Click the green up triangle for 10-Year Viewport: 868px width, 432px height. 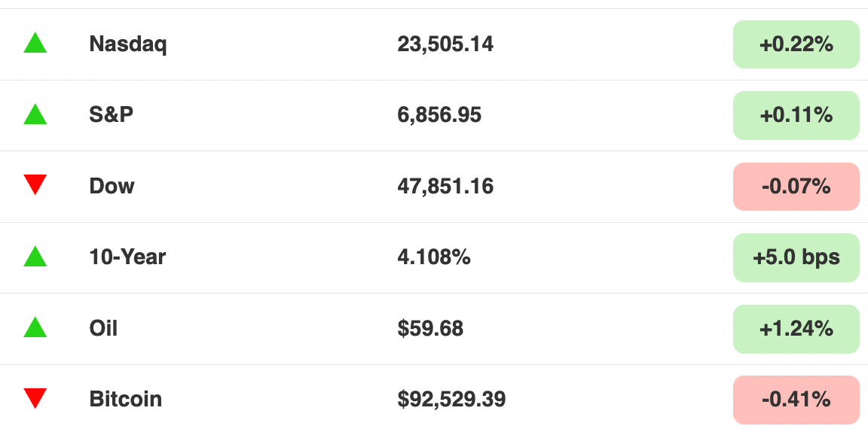click(35, 256)
